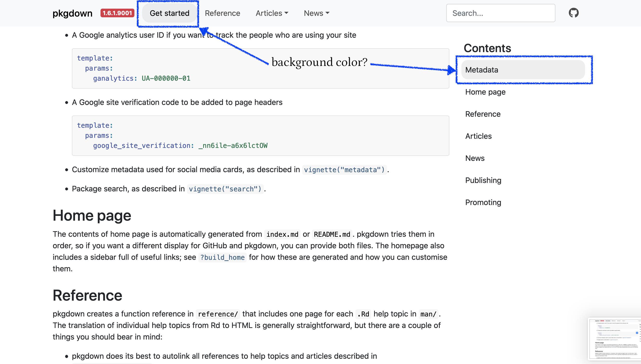The image size is (641, 364).
Task: Open the Reference navbar item
Action: coord(222,13)
